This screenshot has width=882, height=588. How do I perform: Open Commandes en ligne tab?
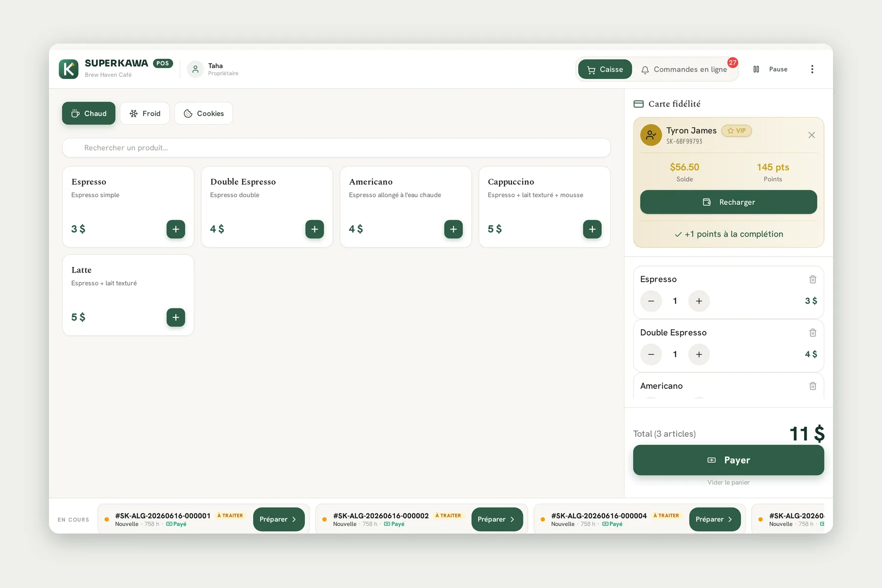[x=685, y=70]
